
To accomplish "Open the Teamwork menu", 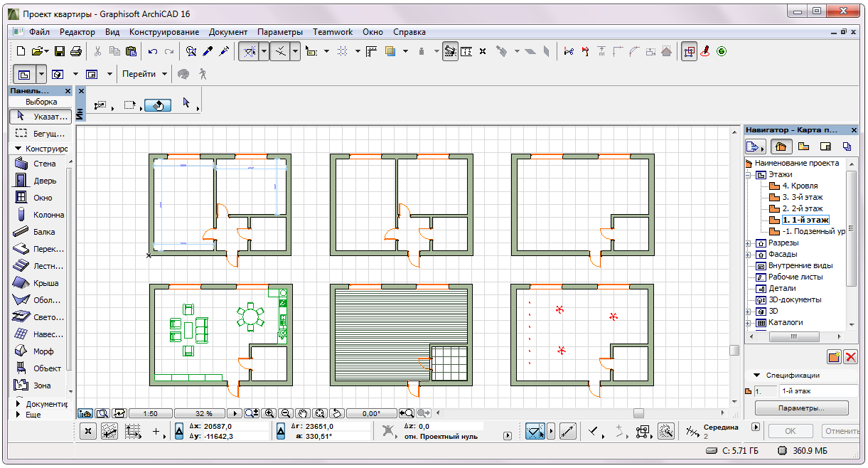I will [x=333, y=32].
